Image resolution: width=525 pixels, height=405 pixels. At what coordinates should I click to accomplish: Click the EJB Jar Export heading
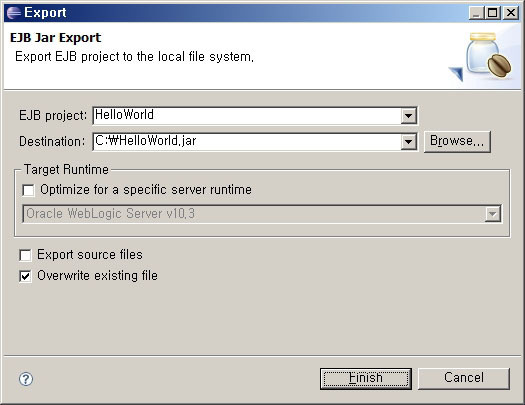(55, 37)
